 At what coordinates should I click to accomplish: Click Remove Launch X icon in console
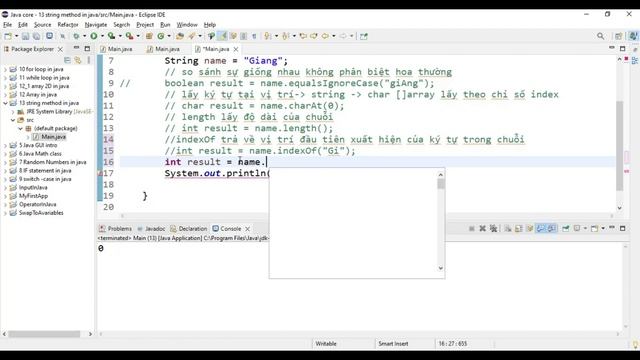482,229
